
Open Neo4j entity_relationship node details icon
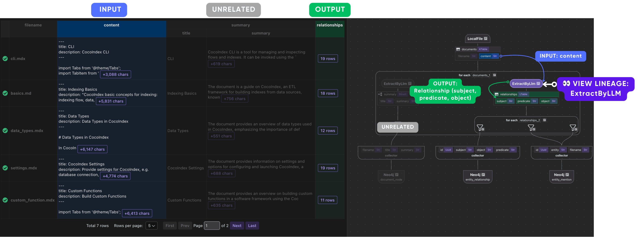(x=483, y=175)
